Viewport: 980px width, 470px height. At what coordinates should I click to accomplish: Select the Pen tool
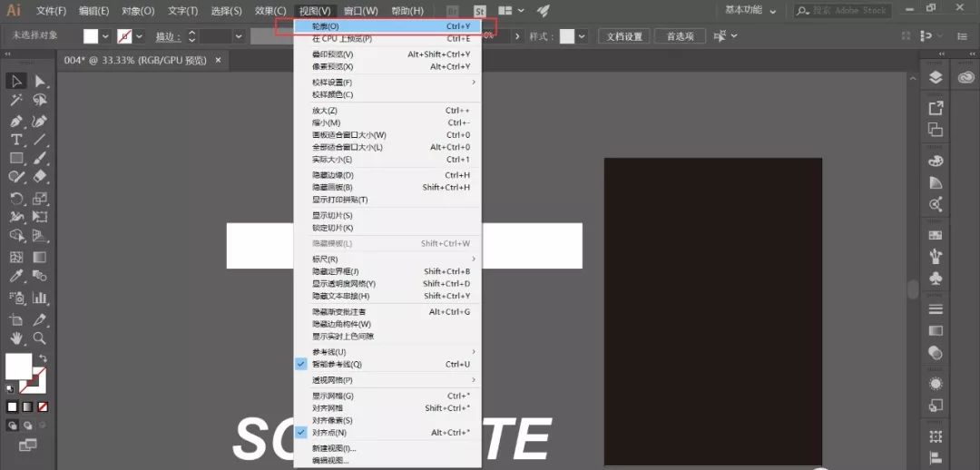click(16, 121)
